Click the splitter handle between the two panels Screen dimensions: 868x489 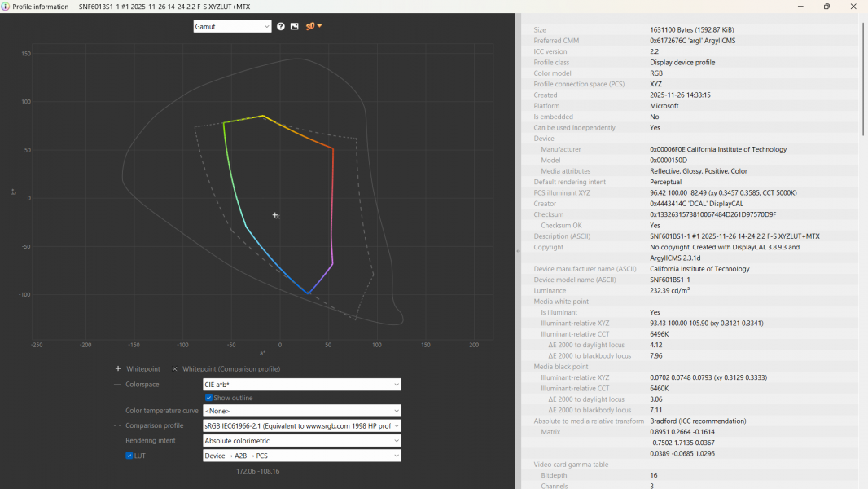(518, 251)
